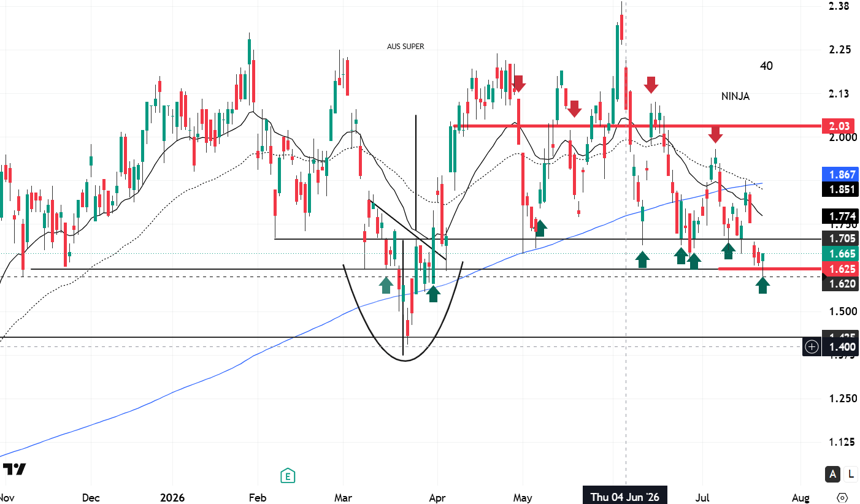Click the Jul label on time axis

coord(704,497)
